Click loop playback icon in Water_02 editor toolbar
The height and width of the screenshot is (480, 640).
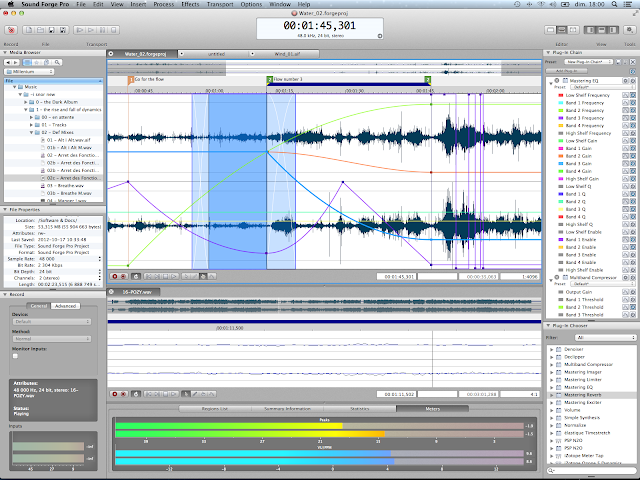click(136, 276)
